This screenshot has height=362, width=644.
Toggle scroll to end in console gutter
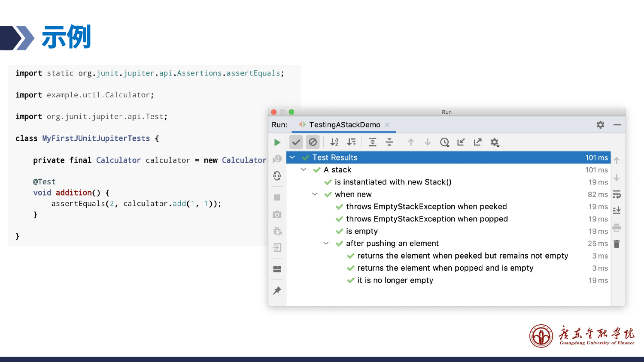point(617,210)
